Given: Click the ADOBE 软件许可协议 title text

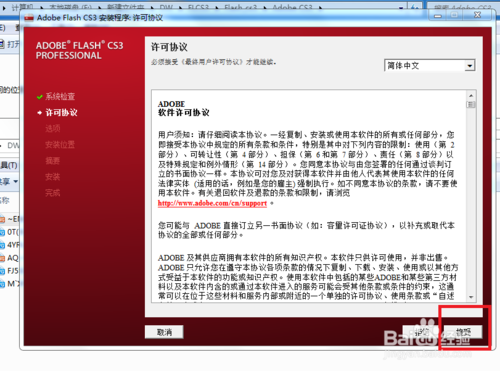Looking at the screenshot, I should click(x=184, y=108).
